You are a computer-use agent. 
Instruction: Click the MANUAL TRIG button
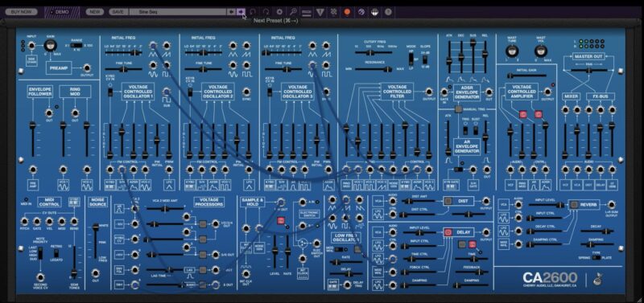point(459,109)
